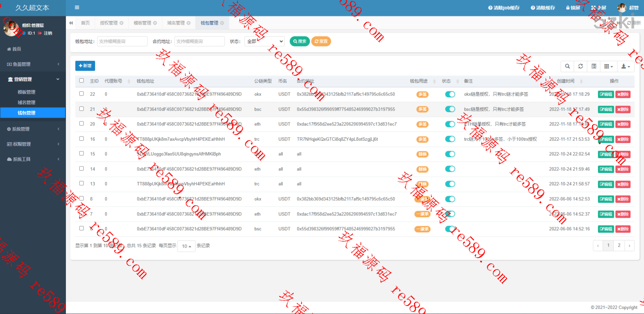Image resolution: width=644 pixels, height=314 pixels.
Task: Click the hamburger menu icon in the header
Action: (x=77, y=8)
